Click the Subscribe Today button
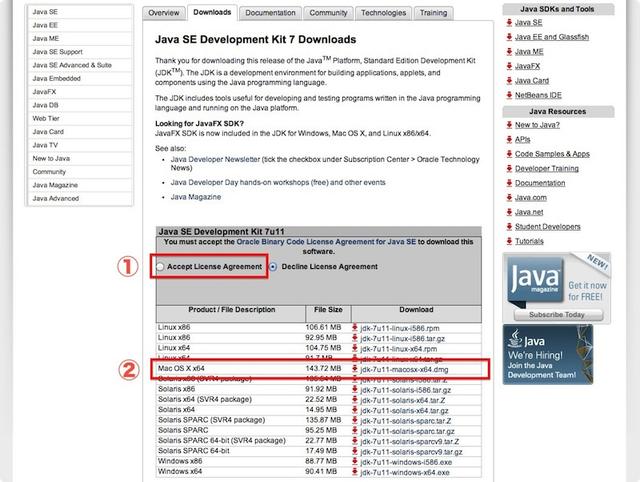This screenshot has height=482, width=640. pos(557,315)
